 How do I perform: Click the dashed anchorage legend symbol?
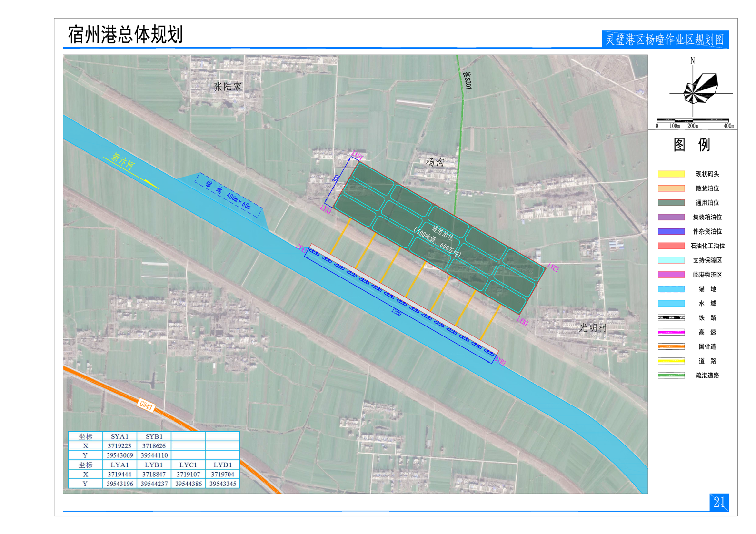pyautogui.click(x=671, y=289)
